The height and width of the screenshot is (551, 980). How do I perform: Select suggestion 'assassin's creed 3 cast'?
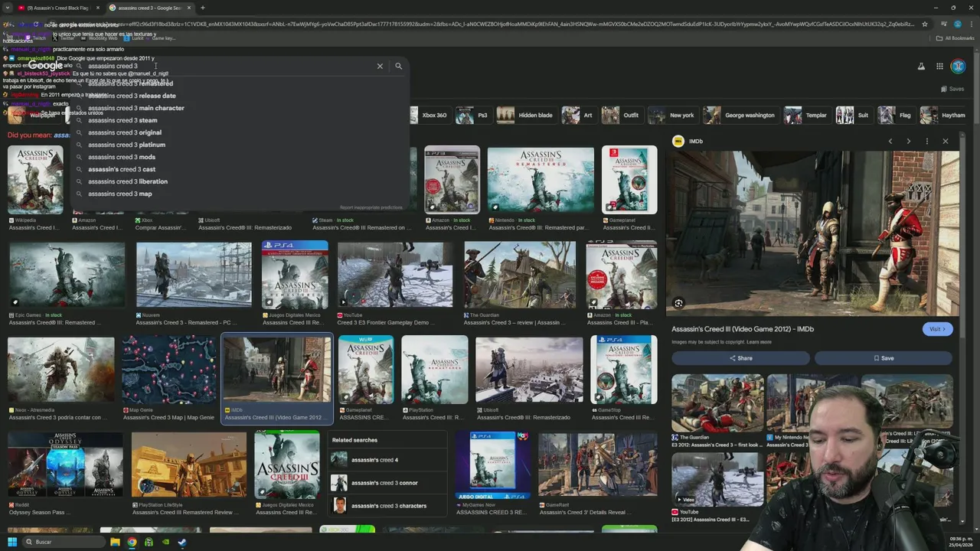tap(122, 169)
